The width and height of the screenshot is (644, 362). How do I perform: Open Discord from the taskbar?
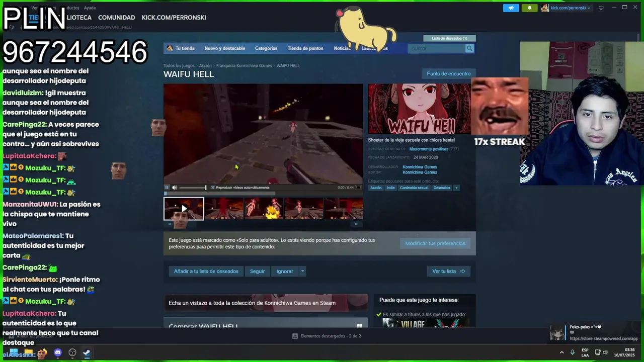pos(57,353)
